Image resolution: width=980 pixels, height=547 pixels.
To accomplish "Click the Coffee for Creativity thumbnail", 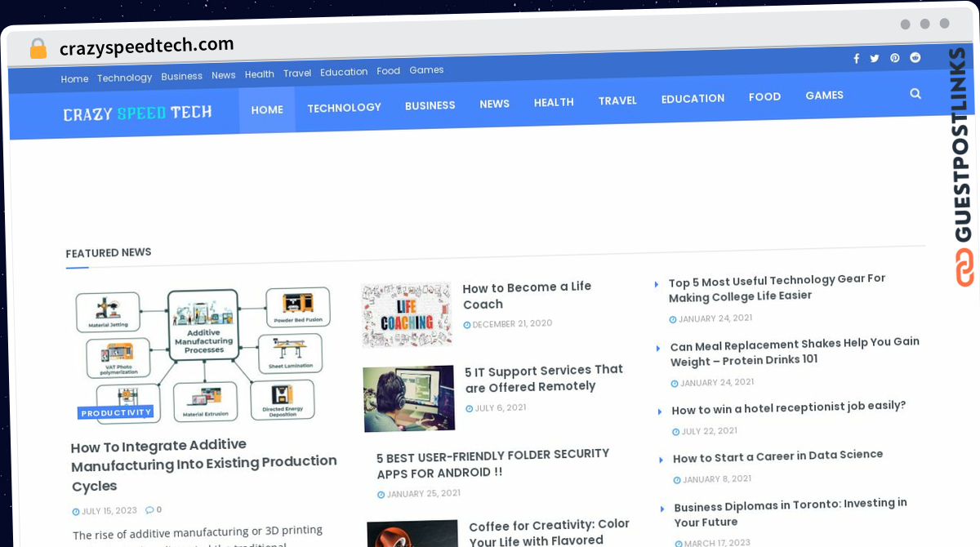I will click(412, 533).
